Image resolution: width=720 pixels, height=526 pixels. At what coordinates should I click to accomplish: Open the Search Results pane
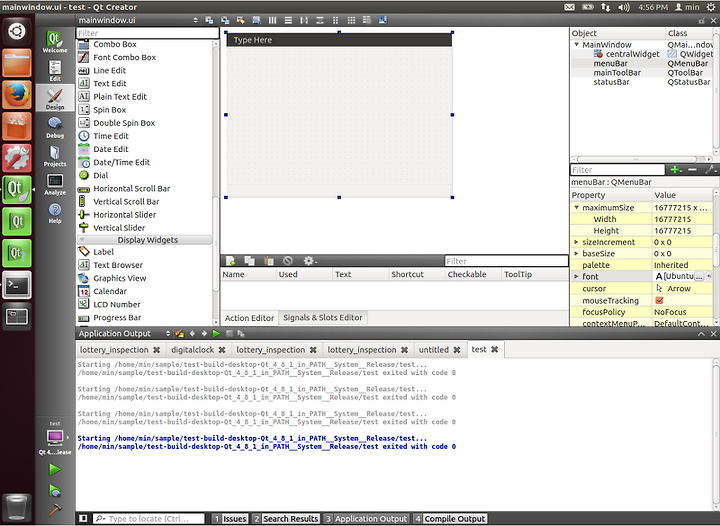[x=286, y=519]
